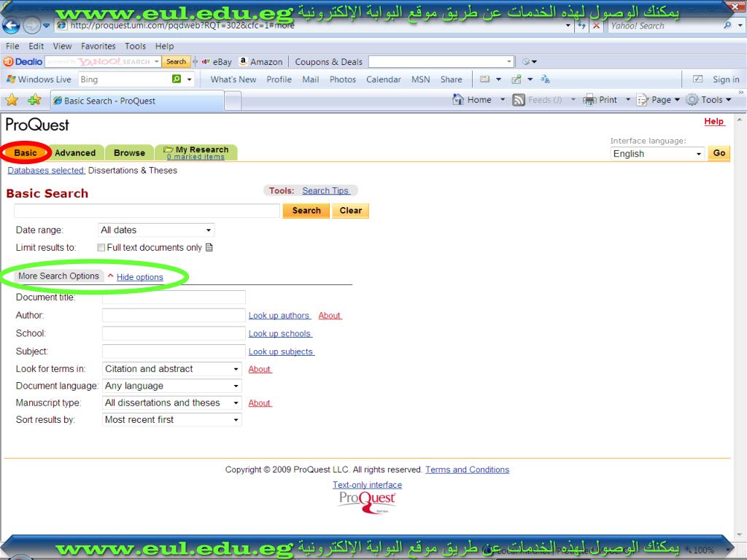The height and width of the screenshot is (560, 747).
Task: Click the full text document icon
Action: 209,248
